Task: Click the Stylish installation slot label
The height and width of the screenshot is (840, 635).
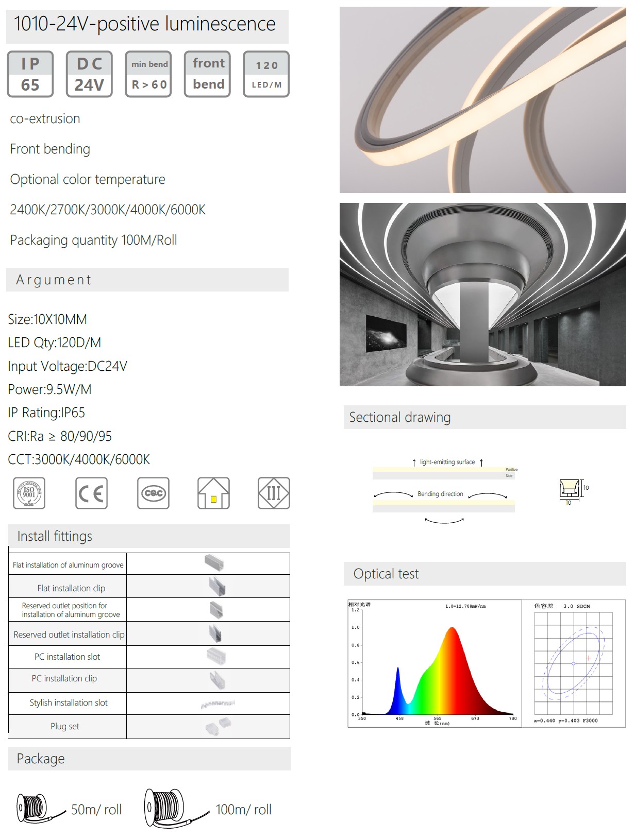Action: [x=69, y=702]
